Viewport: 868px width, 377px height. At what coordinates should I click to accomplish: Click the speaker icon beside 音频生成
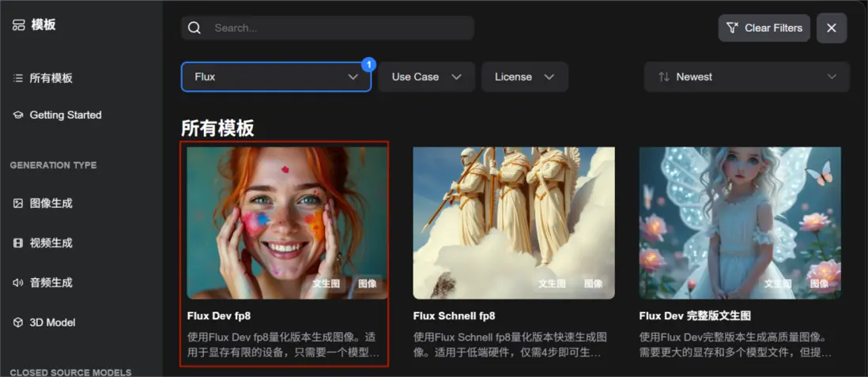pos(18,283)
